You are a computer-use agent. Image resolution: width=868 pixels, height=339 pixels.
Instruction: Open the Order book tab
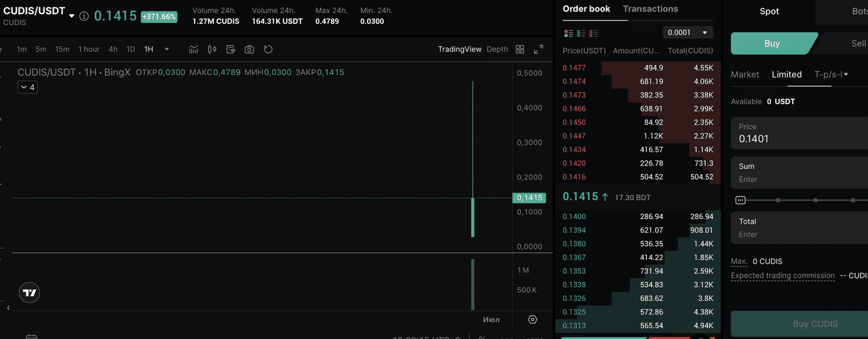[x=587, y=9]
